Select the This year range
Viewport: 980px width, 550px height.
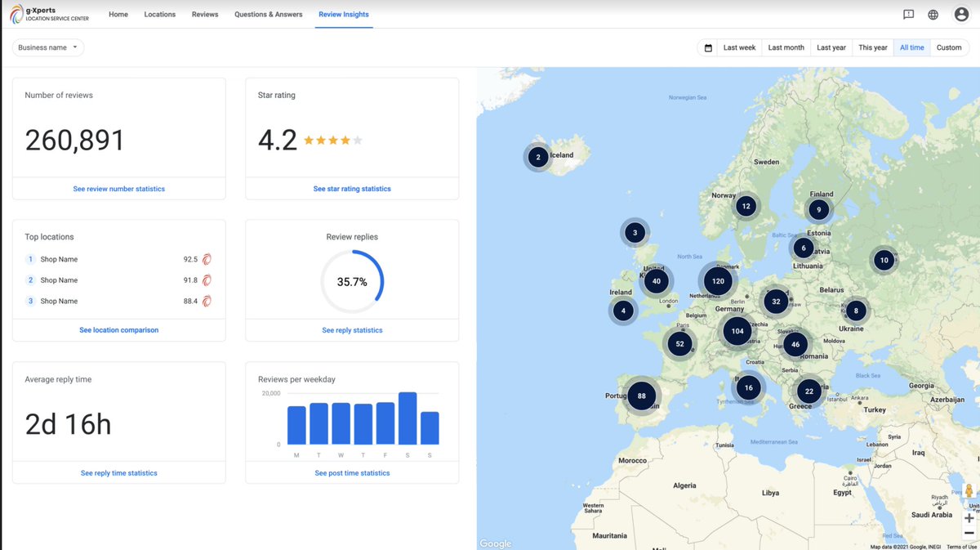click(873, 47)
